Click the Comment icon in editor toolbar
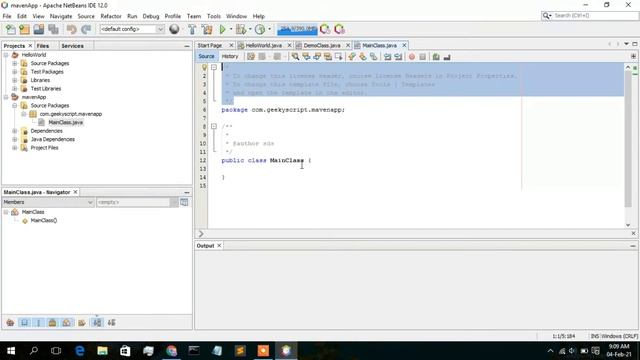Image resolution: width=640 pixels, height=360 pixels. 436,57
